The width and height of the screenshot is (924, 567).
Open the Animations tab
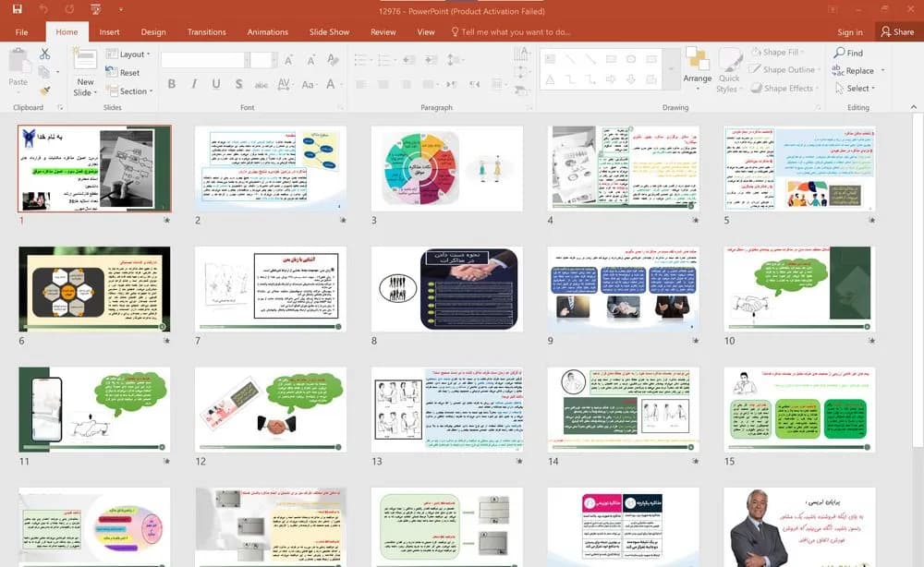coord(268,32)
